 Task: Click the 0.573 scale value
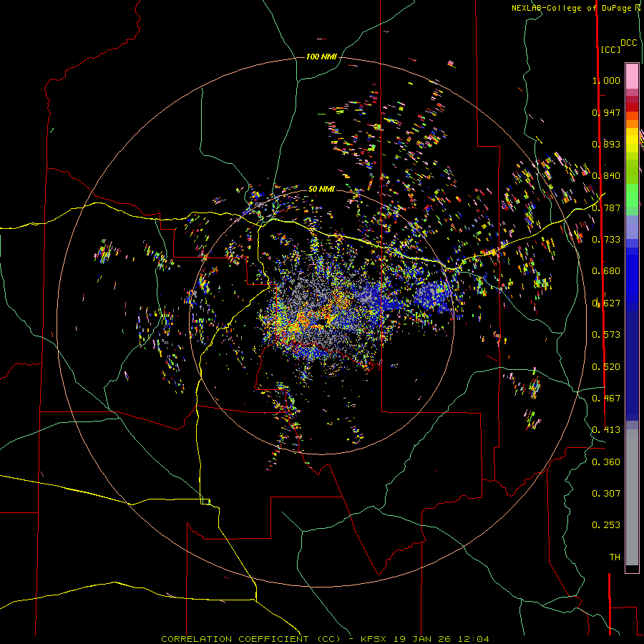point(606,335)
